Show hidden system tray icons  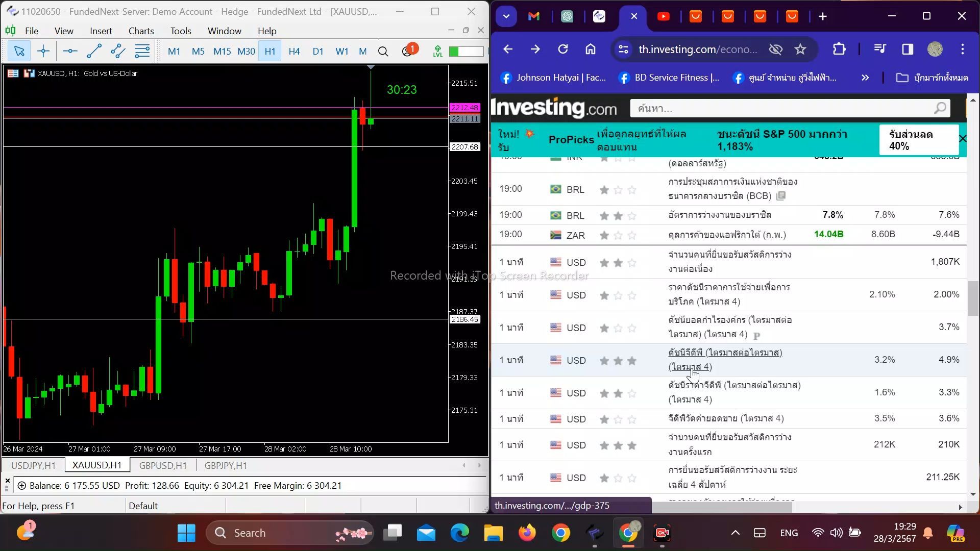tap(735, 533)
